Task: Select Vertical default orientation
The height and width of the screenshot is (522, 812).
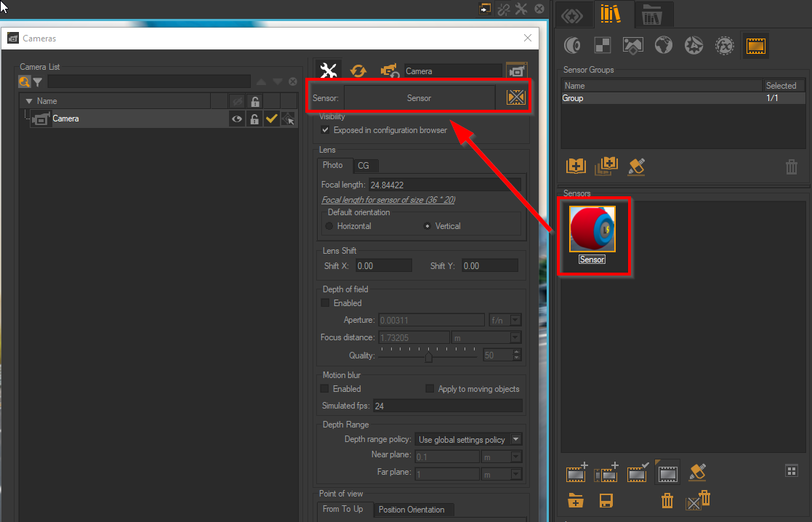Action: (427, 226)
